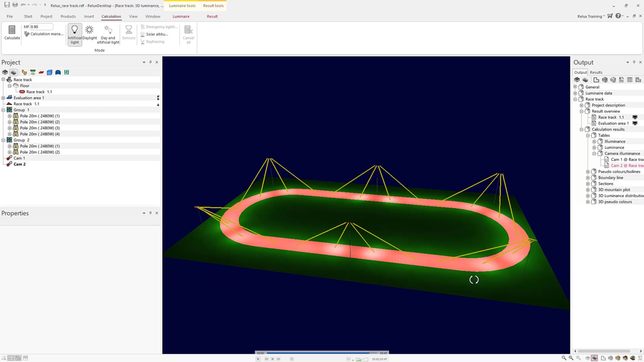Click the Save icon in title bar
Screen dimensions: 644x362
[x=7, y=5]
